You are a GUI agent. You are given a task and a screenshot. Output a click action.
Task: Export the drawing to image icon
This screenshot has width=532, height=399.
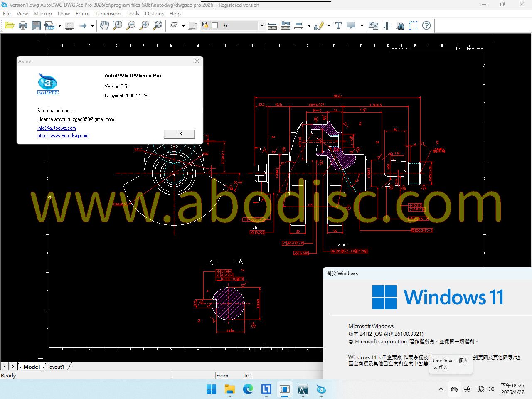[x=49, y=26]
